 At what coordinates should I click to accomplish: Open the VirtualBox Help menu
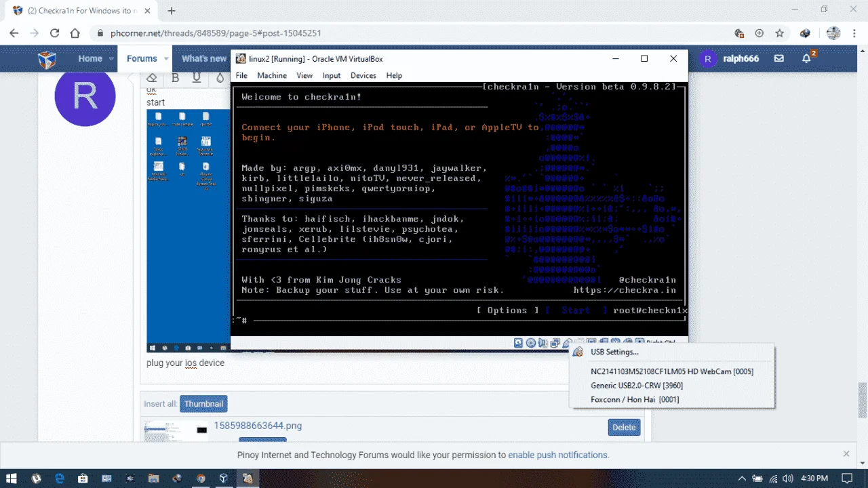(394, 75)
